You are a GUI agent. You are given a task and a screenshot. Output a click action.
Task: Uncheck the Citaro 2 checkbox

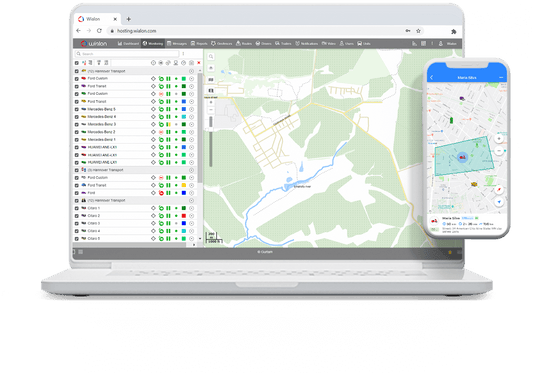pos(76,216)
